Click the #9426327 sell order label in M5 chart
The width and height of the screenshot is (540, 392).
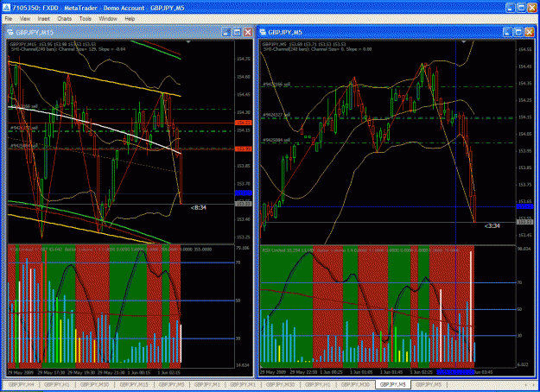click(x=276, y=115)
